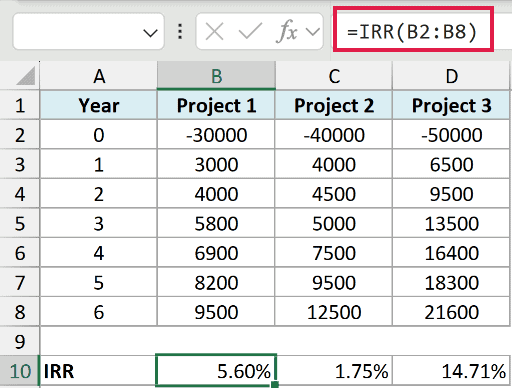Select the 5.60% IRR result cell
The image size is (512, 388).
(x=216, y=371)
